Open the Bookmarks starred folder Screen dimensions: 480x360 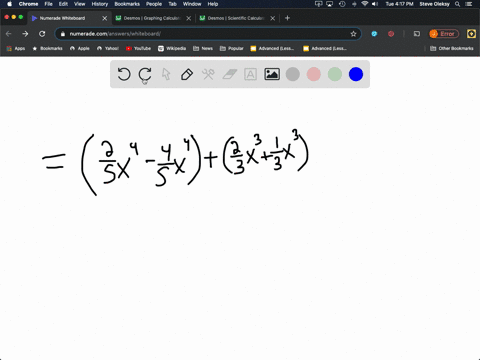pyautogui.click(x=47, y=48)
